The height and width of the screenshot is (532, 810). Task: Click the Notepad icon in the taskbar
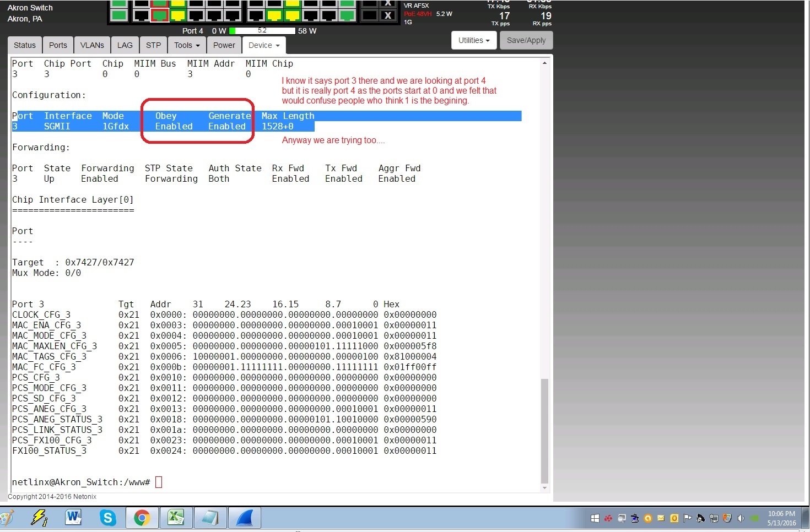(210, 518)
